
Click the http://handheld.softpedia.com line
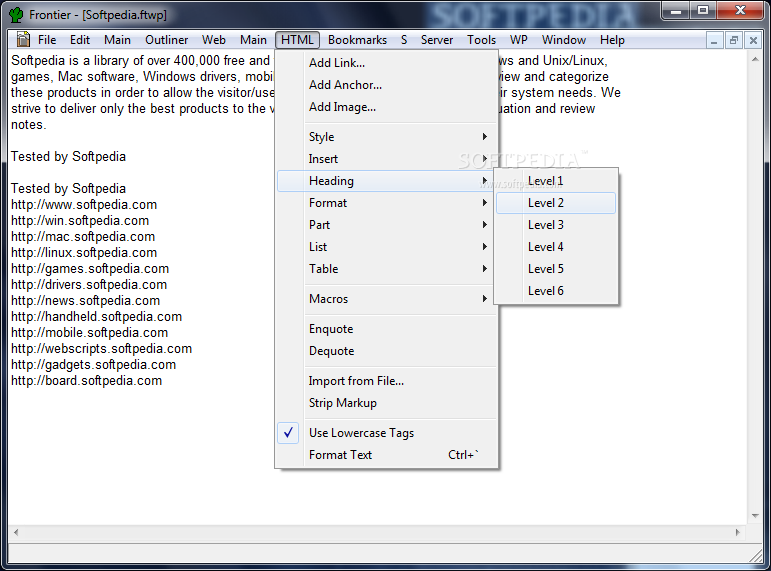[96, 317]
